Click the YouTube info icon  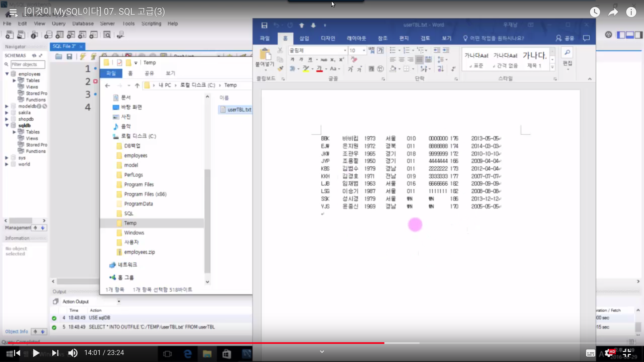[x=631, y=12]
